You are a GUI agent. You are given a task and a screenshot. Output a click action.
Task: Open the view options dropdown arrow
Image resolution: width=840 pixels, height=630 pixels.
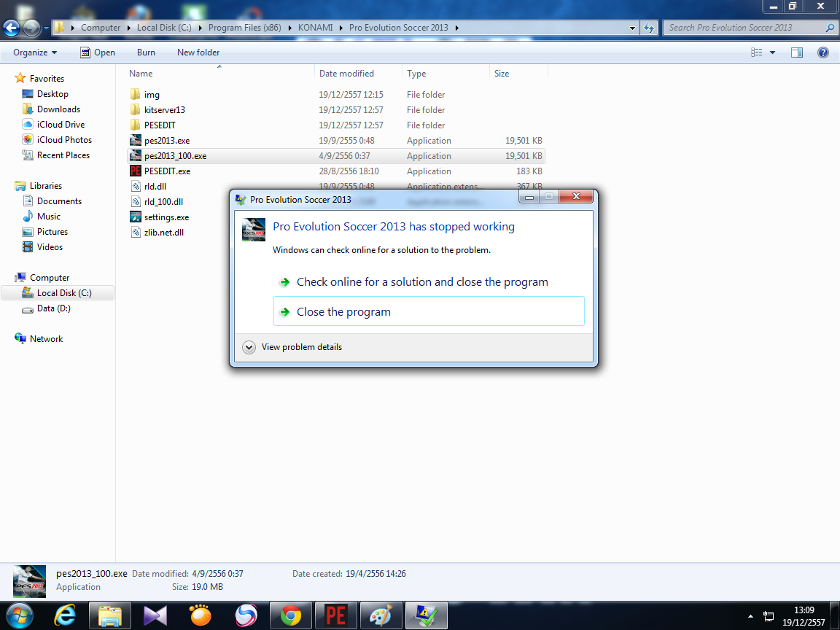point(772,52)
